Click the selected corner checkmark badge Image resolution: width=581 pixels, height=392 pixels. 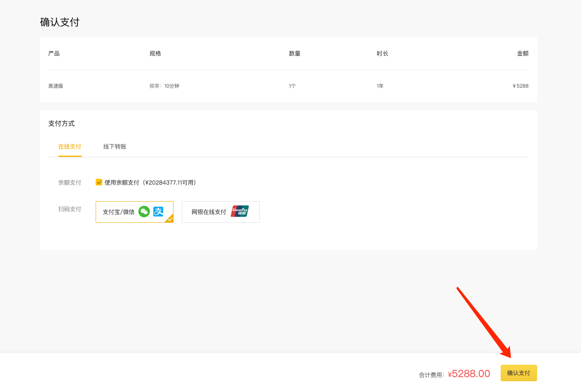[x=170, y=219]
